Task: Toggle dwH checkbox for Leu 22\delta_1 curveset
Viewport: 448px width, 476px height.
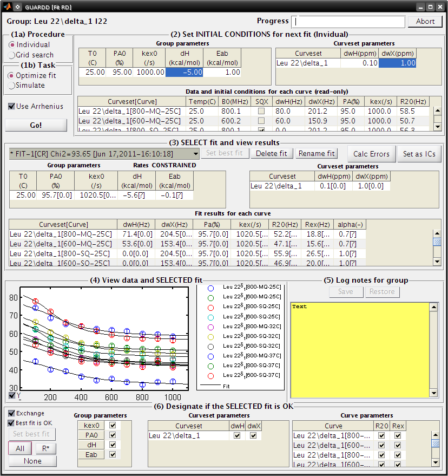Action: point(237,435)
